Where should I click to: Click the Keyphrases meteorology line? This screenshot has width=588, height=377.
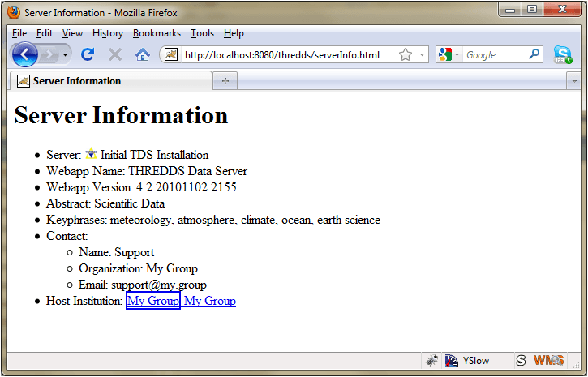point(213,220)
